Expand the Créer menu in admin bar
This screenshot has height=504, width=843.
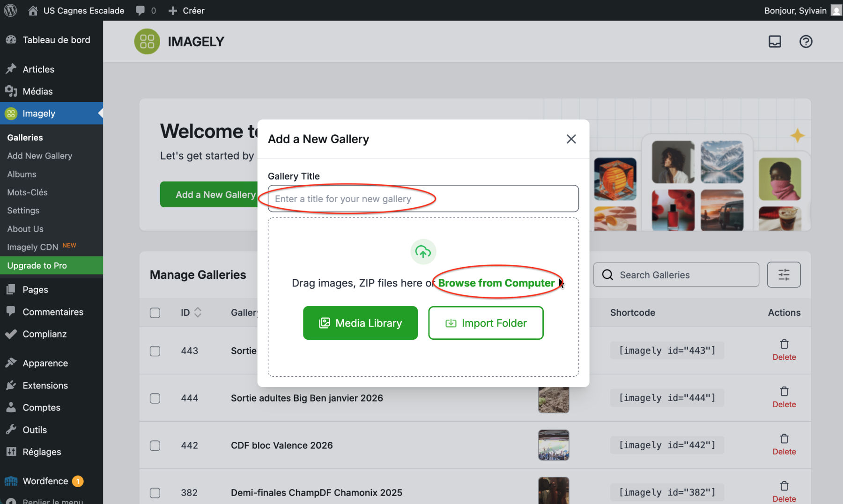click(186, 10)
